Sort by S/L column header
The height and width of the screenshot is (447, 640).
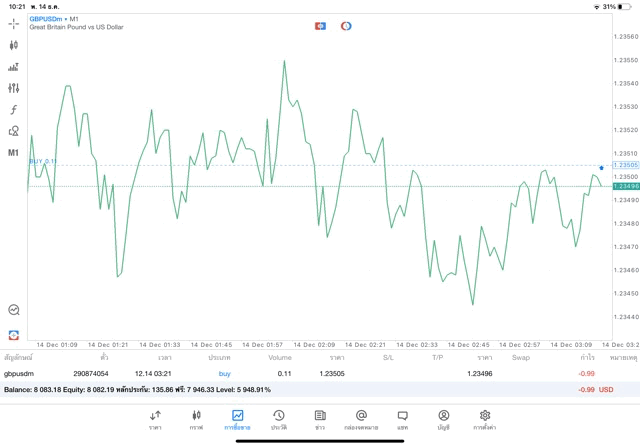pos(388,358)
